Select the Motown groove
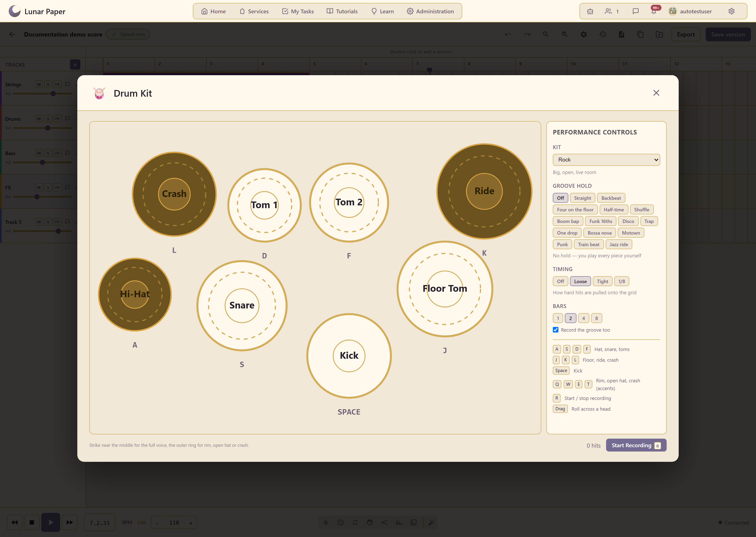 (x=631, y=233)
